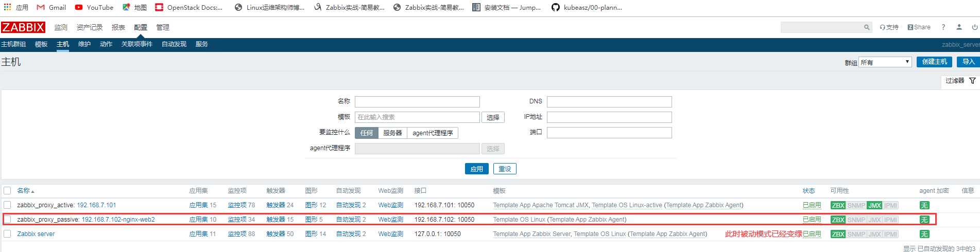This screenshot has height=252, width=980.
Task: Open the Chrome apps grid icon
Action: point(7,7)
